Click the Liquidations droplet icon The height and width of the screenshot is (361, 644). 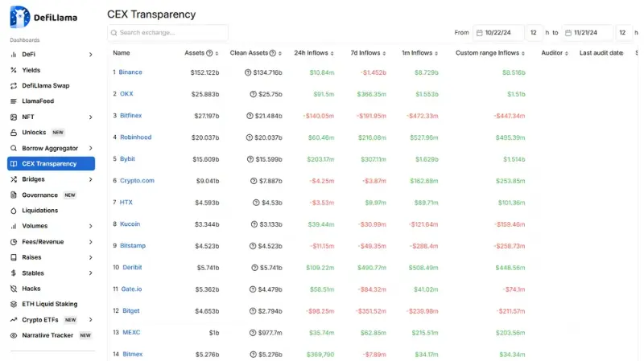[x=14, y=211]
